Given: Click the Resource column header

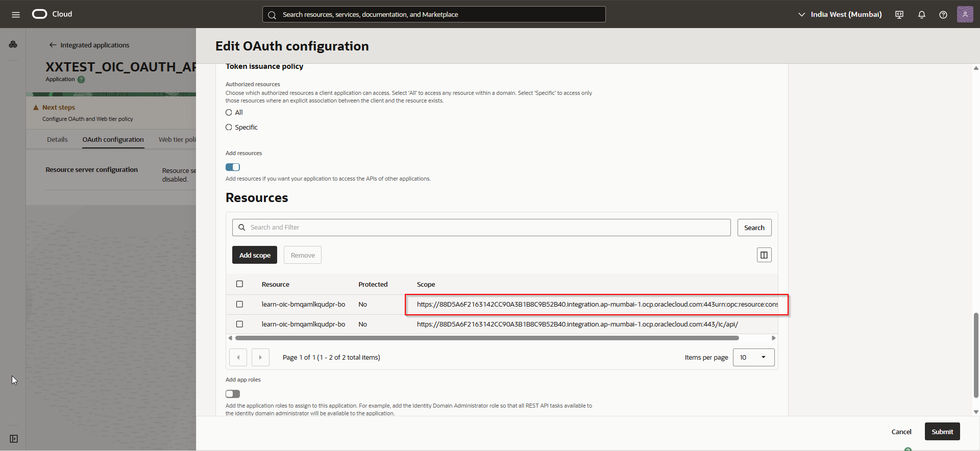Looking at the screenshot, I should click(276, 285).
